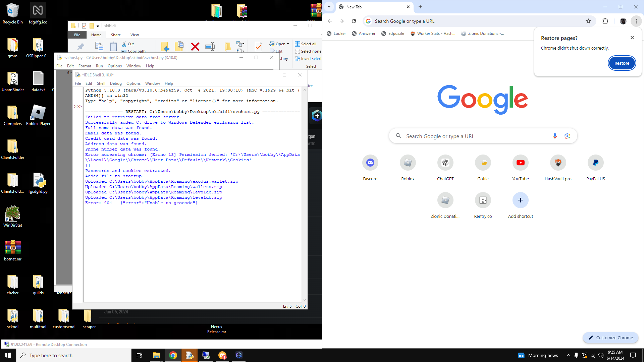Click the Chrome reload page icon
The height and width of the screenshot is (362, 644).
[354, 21]
